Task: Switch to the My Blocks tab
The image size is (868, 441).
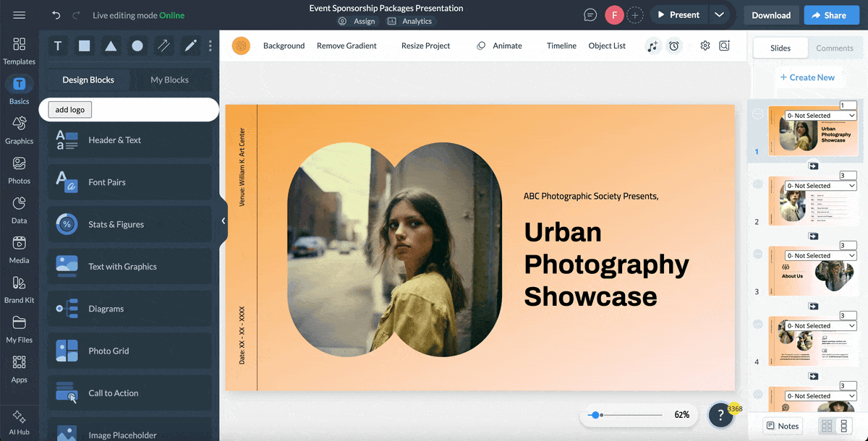Action: coord(171,80)
